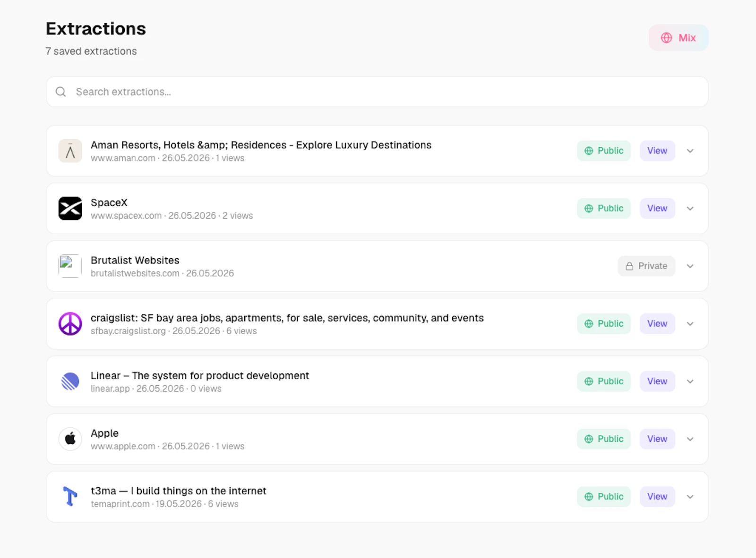The image size is (756, 558).
Task: Click the 'temaprint.com' details line
Action: (x=164, y=504)
